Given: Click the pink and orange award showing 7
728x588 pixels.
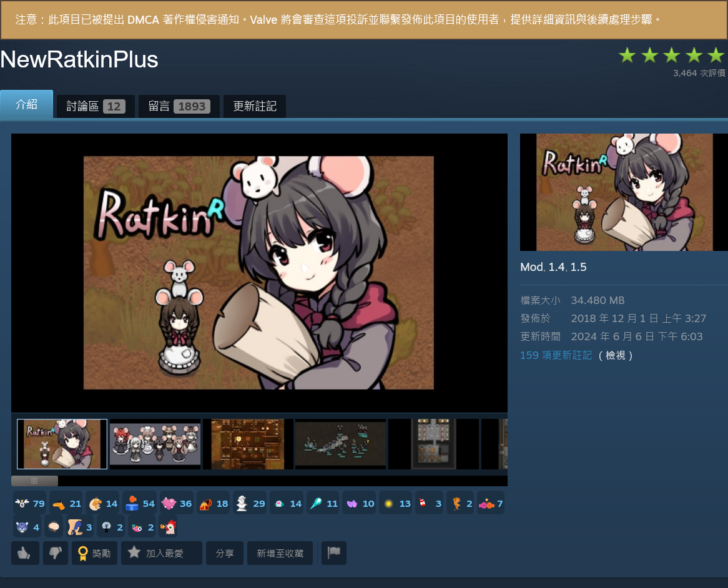Looking at the screenshot, I should point(491,503).
